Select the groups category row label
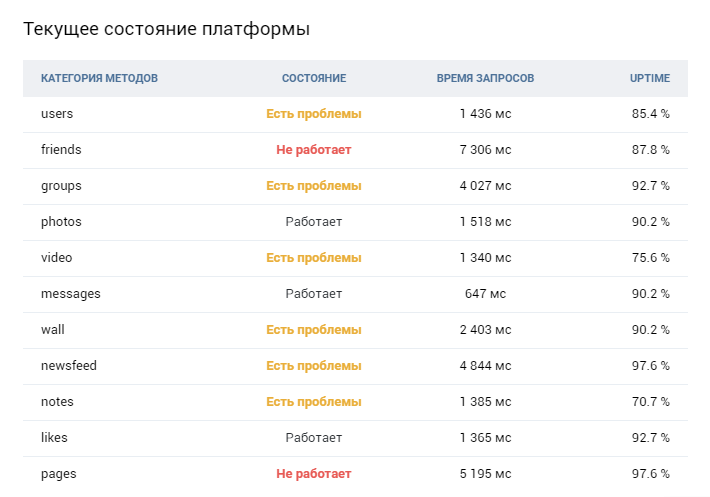This screenshot has height=497, width=710. pyautogui.click(x=61, y=186)
